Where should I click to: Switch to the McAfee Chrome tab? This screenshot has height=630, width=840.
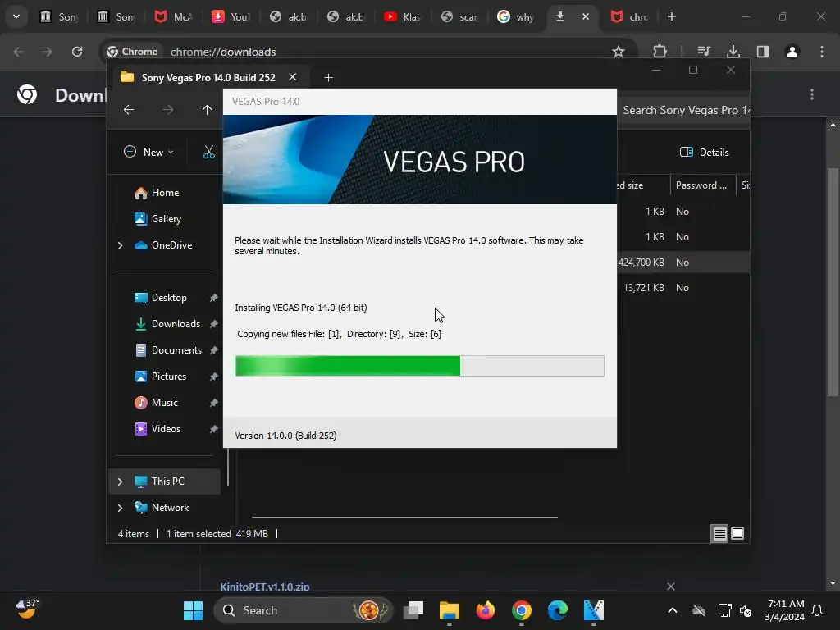pos(173,16)
